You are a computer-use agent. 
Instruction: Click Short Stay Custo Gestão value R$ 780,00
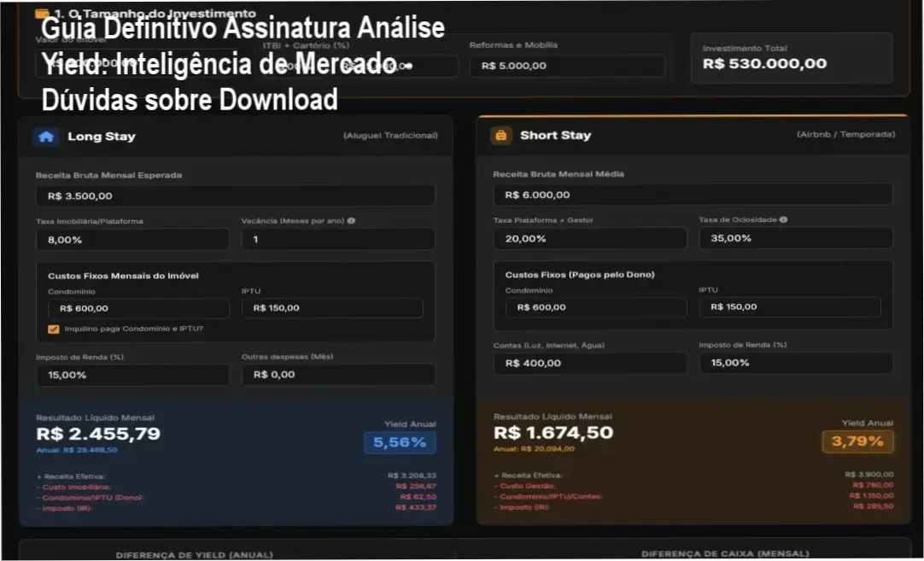(873, 485)
